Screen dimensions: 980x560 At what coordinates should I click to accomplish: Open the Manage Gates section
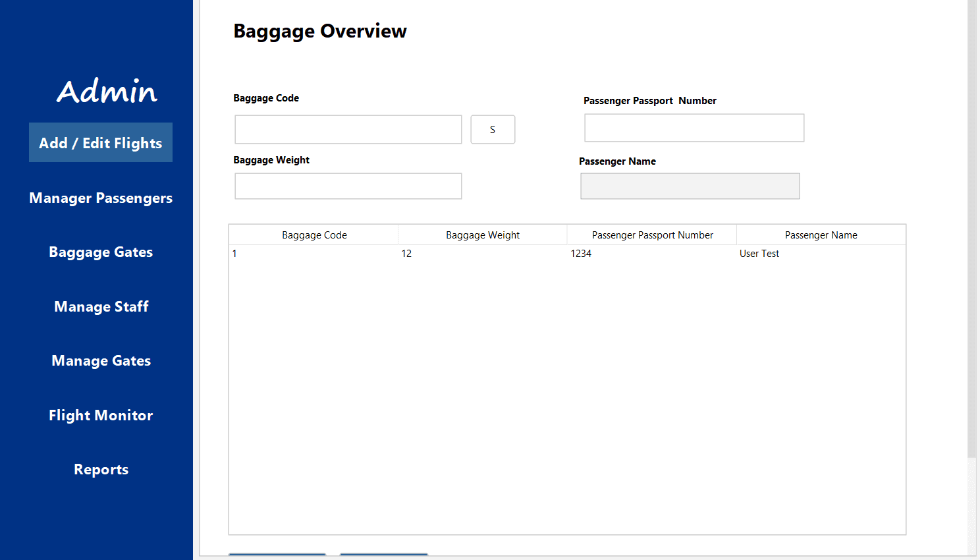point(100,360)
